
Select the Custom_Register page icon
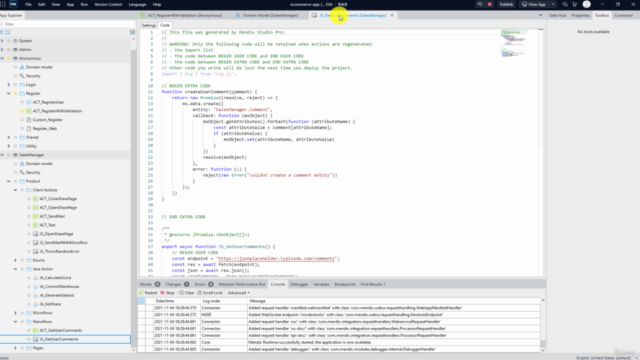coord(29,120)
